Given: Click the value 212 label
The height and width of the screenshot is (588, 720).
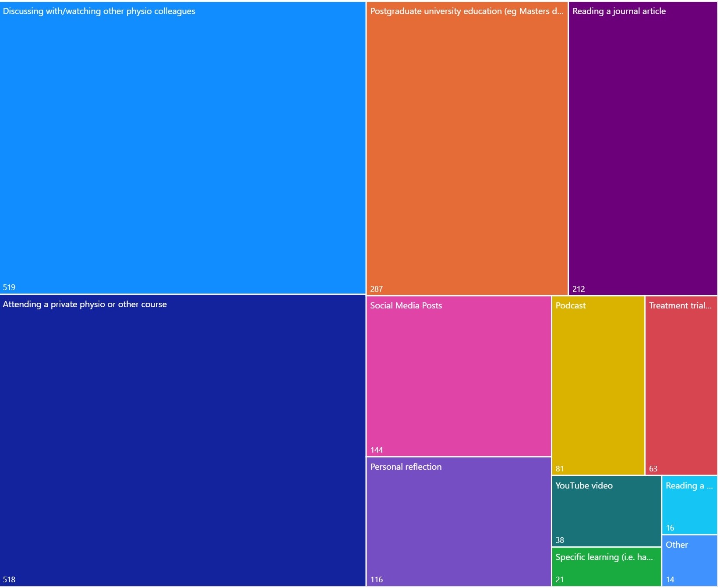Looking at the screenshot, I should (x=579, y=289).
